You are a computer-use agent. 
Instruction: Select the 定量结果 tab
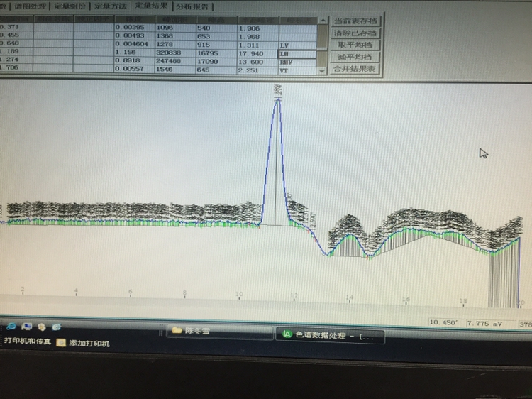pos(151,6)
